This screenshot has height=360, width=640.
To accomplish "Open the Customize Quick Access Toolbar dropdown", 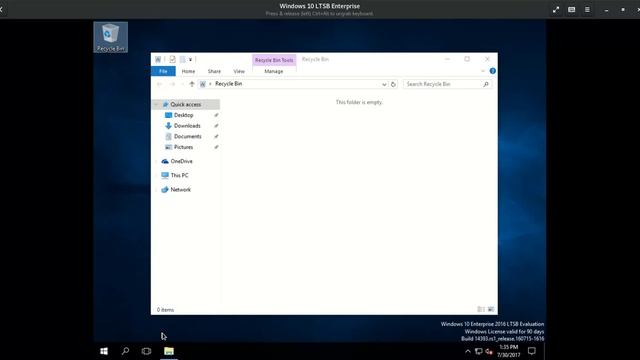I will click(x=190, y=60).
